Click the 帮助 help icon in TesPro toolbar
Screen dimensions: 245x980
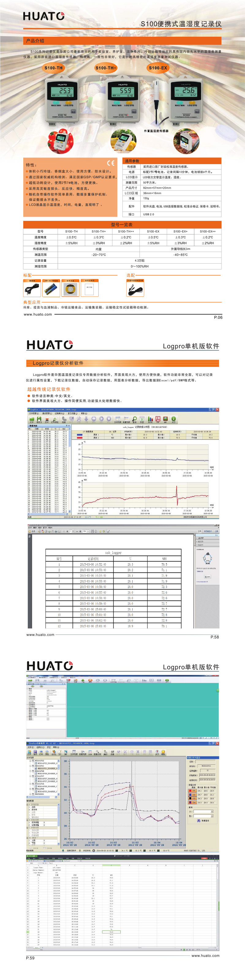pos(163,752)
